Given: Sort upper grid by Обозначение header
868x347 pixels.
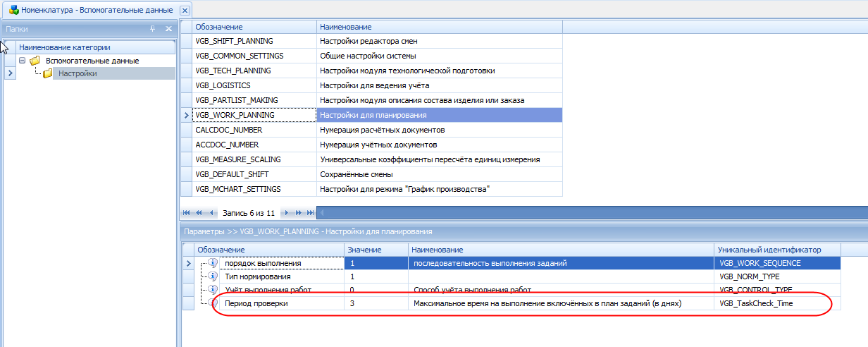Looking at the screenshot, I should (254, 27).
